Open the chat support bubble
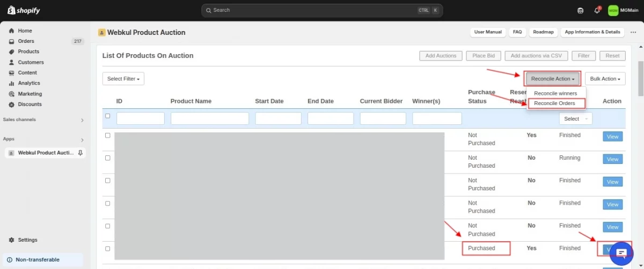 (621, 252)
